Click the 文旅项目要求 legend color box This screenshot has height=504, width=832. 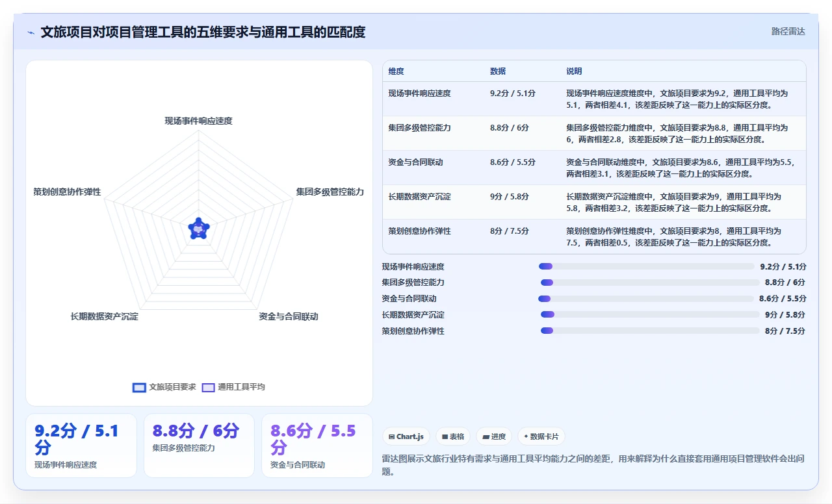tap(139, 387)
